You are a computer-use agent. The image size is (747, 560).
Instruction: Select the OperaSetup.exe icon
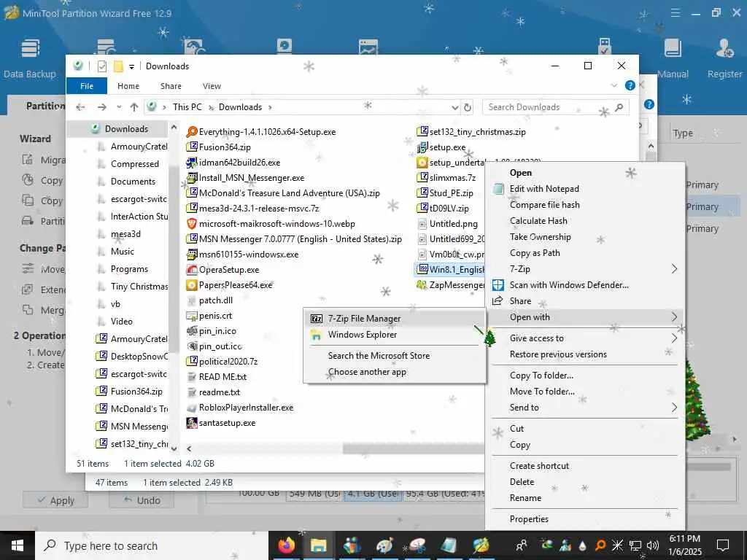pyautogui.click(x=192, y=270)
